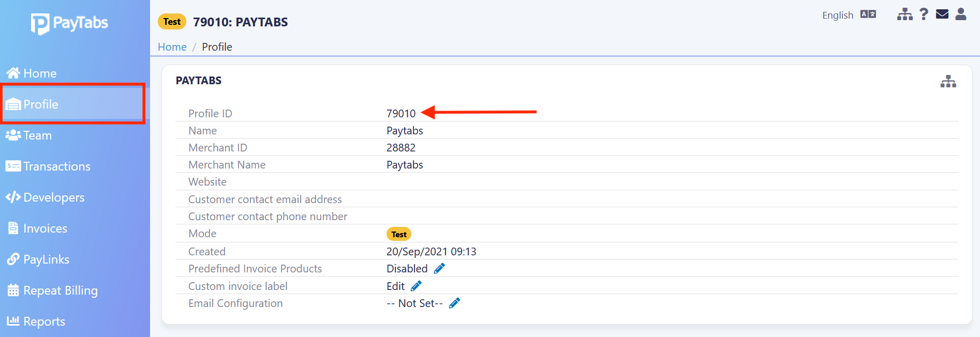
Task: Click the -- Not Set-- value
Action: (x=415, y=303)
